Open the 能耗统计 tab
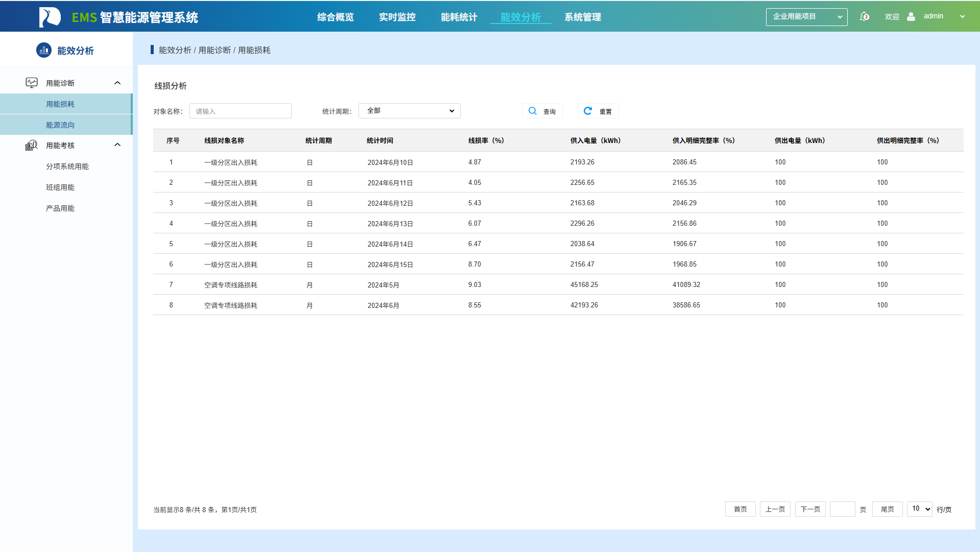The image size is (980, 552). pos(459,17)
